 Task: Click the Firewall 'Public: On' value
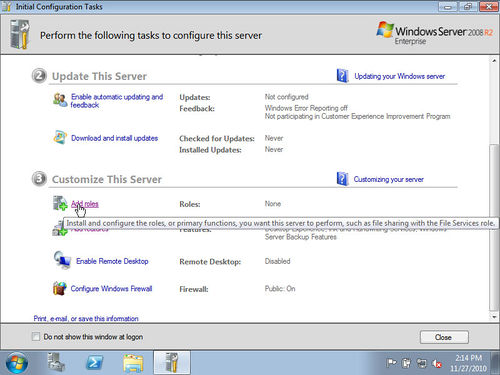[280, 289]
